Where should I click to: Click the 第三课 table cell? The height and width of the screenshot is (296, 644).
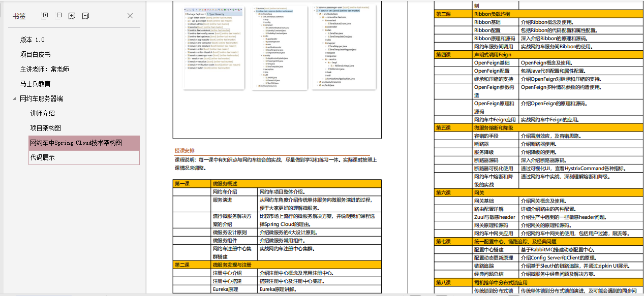pos(453,14)
